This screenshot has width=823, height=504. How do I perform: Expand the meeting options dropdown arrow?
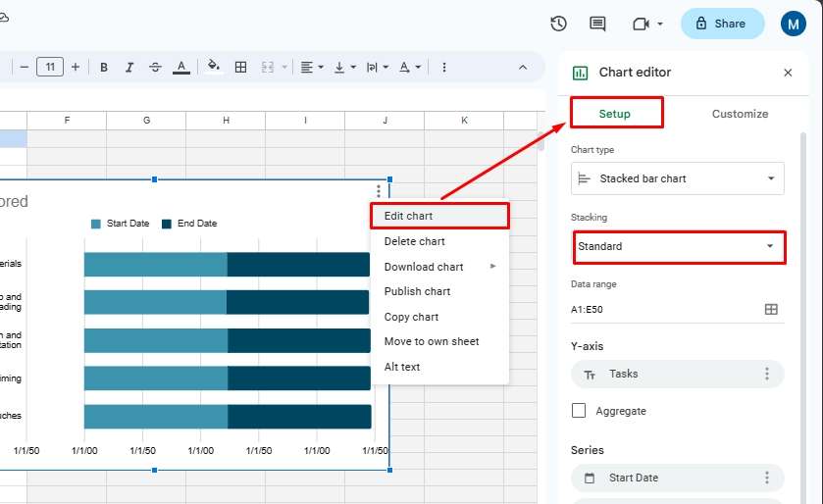click(x=660, y=24)
